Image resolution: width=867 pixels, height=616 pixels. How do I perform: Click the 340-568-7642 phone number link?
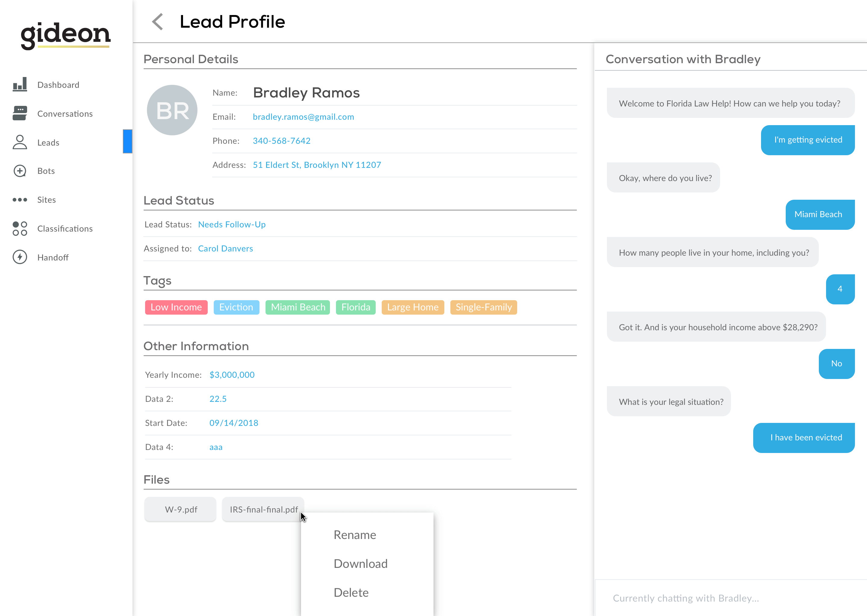(x=281, y=141)
